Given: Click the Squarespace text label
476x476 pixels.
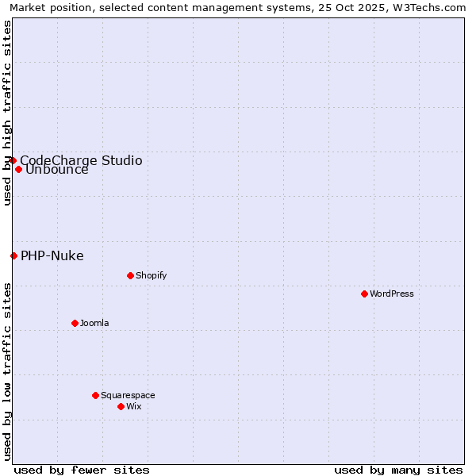Looking at the screenshot, I should [128, 395].
